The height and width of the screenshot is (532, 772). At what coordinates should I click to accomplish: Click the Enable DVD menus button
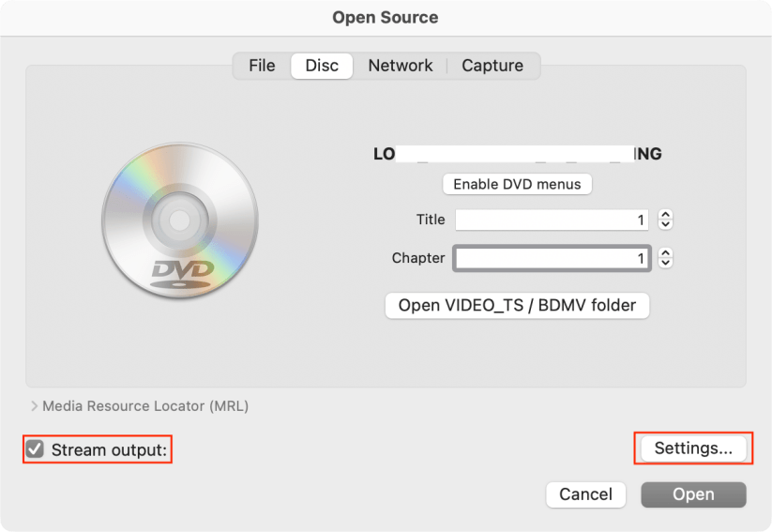click(517, 184)
